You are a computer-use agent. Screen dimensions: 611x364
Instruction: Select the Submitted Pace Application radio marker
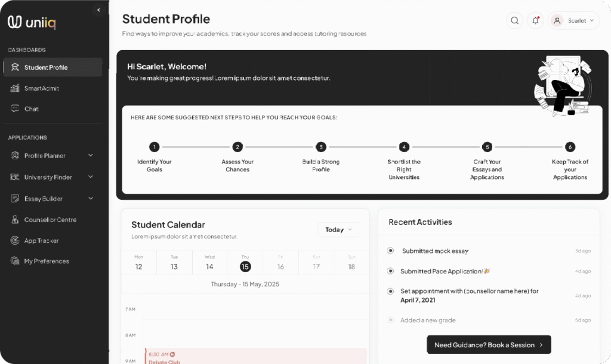point(390,271)
